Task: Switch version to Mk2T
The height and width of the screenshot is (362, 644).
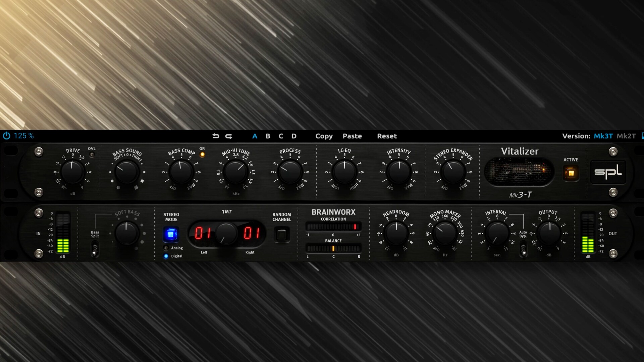Action: (626, 136)
